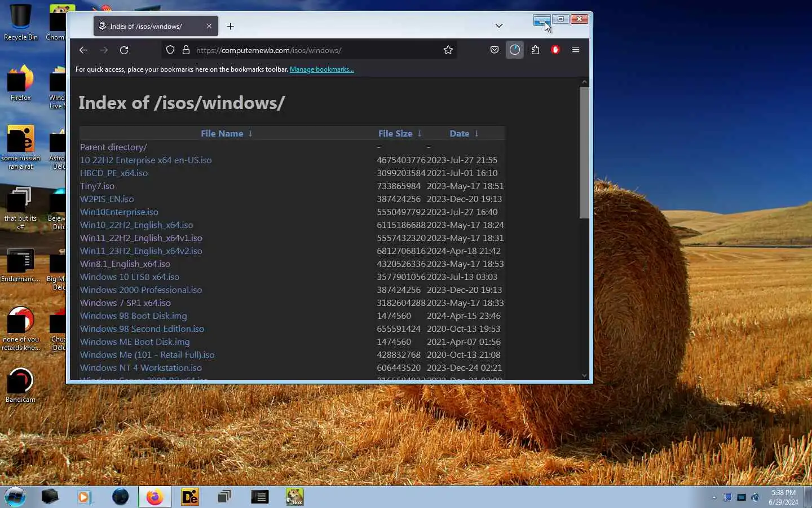The image size is (812, 508).
Task: Show site security lock info
Action: 186,50
